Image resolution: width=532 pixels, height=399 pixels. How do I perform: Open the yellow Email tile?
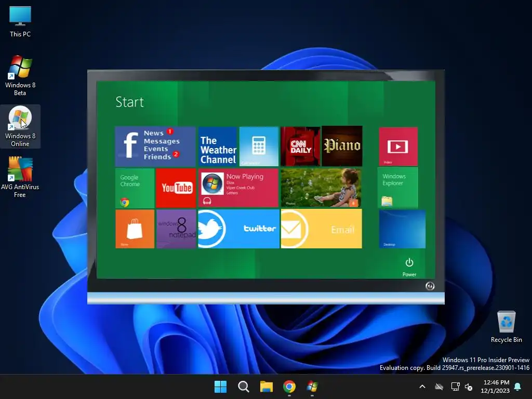click(x=321, y=229)
